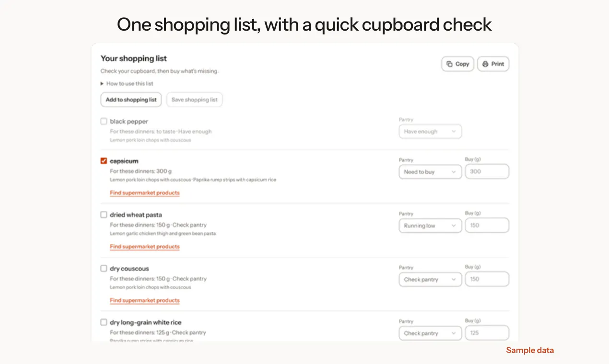Open the Have enough pantry dropdown

pos(430,131)
